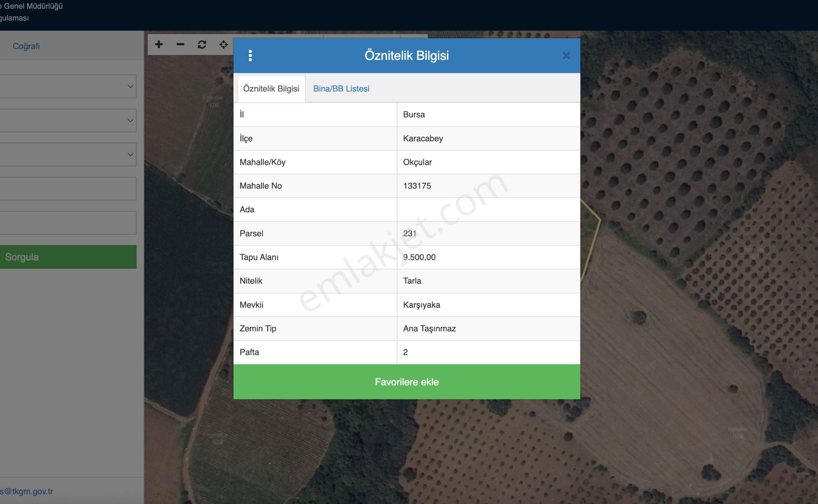Image resolution: width=818 pixels, height=504 pixels.
Task: Open the Bina/BB Listesi tab
Action: (x=341, y=89)
